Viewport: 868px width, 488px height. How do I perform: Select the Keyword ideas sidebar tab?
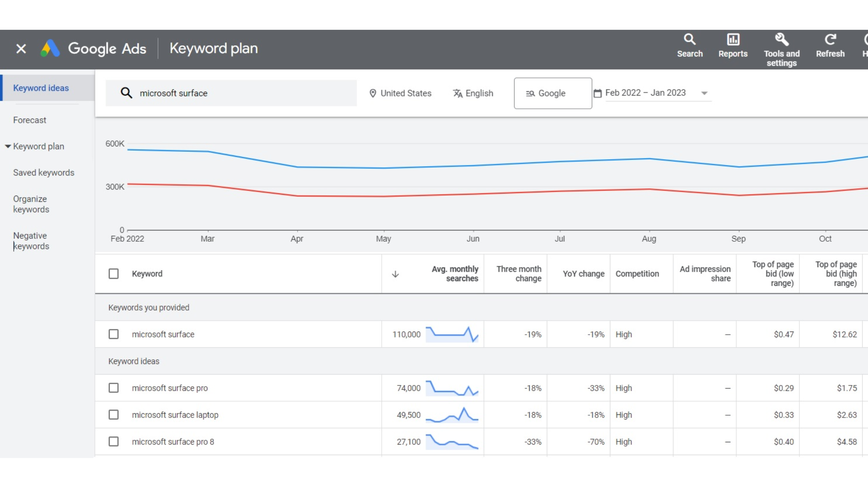tap(48, 88)
